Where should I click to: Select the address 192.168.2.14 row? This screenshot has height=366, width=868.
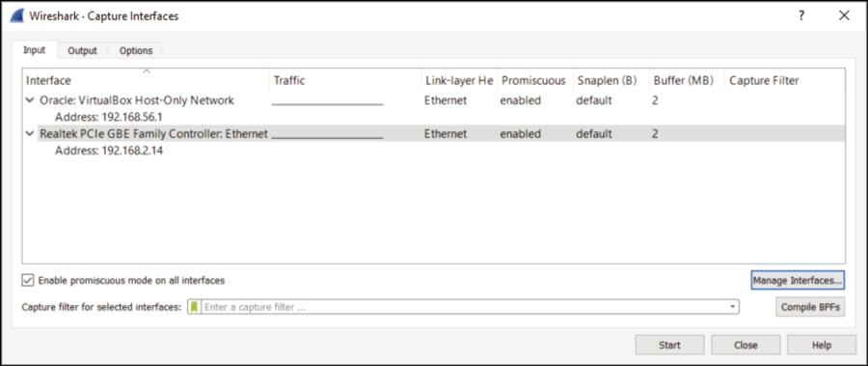click(109, 151)
